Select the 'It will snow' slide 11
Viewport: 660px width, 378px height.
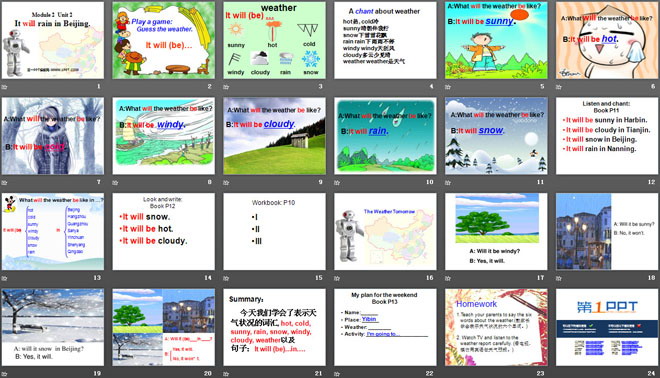496,136
